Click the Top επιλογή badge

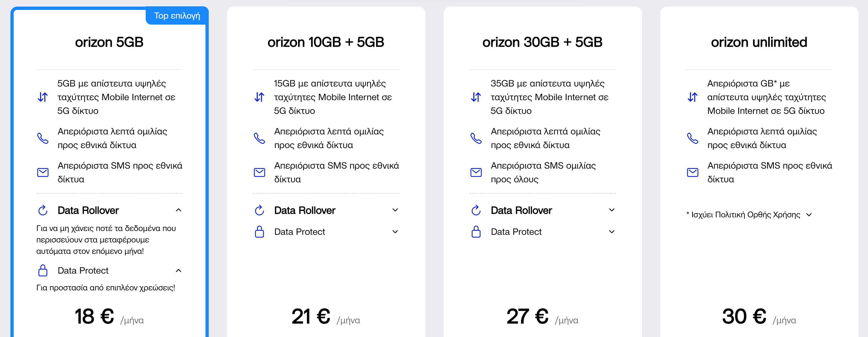[x=177, y=16]
